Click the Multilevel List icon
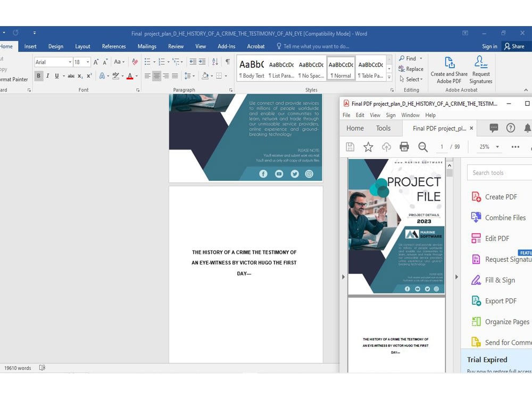This screenshot has width=532, height=399. point(176,62)
